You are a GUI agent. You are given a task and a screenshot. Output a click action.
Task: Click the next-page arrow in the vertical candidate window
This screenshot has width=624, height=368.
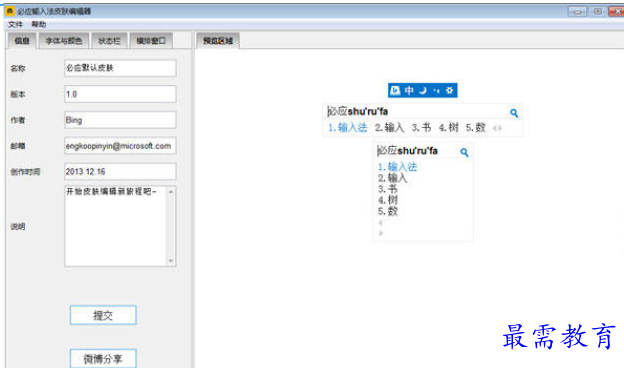[381, 233]
